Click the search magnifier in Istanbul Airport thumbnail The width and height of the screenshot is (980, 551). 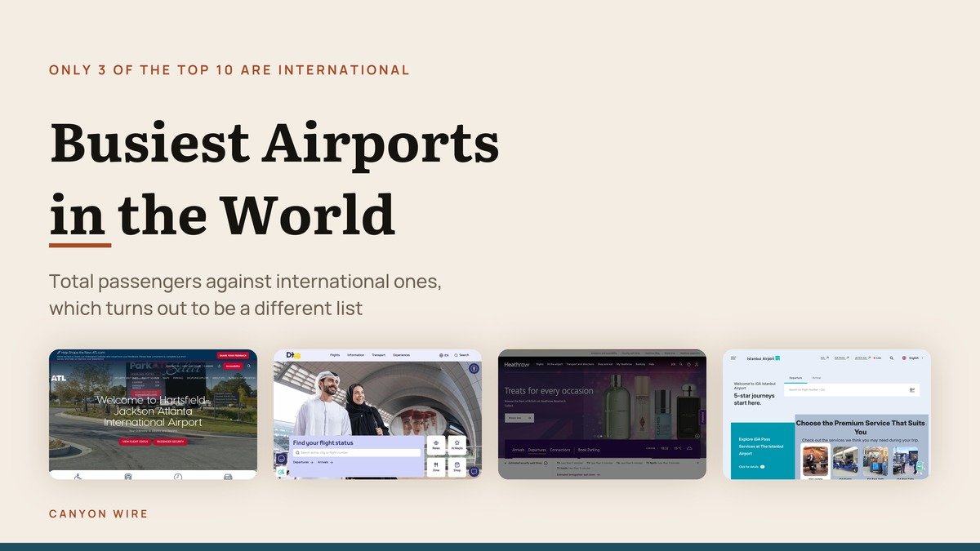[892, 358]
